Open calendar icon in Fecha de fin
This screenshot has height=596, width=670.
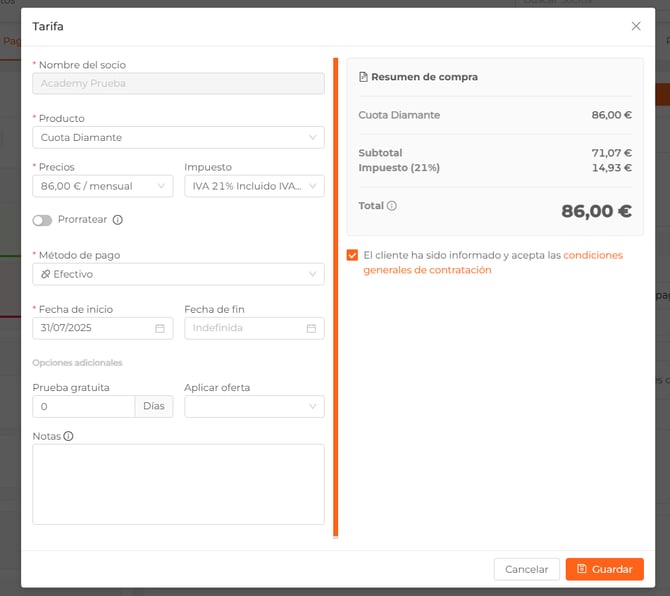pos(311,328)
